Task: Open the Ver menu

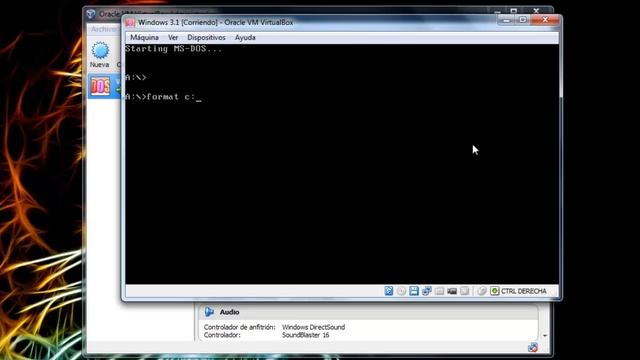Action: click(x=173, y=38)
